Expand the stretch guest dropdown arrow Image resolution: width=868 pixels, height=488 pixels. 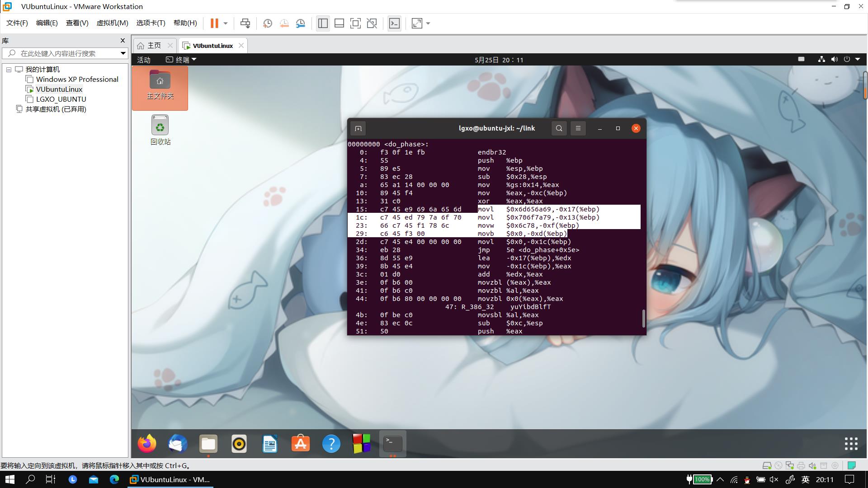click(428, 23)
